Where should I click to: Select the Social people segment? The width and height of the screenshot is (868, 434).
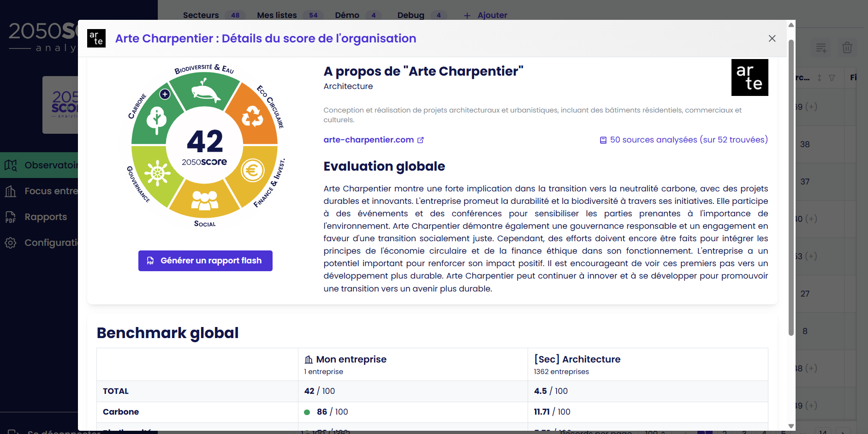click(205, 200)
